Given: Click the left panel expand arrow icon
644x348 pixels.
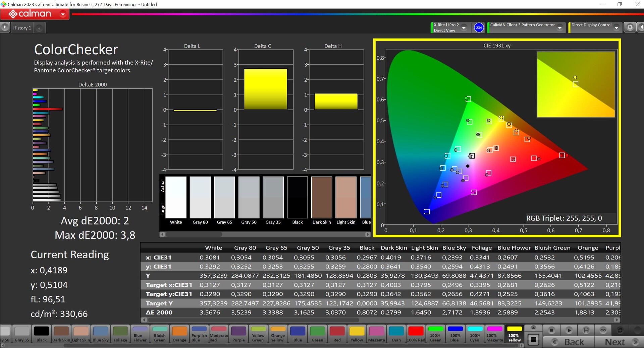Looking at the screenshot, I should tap(5, 27).
